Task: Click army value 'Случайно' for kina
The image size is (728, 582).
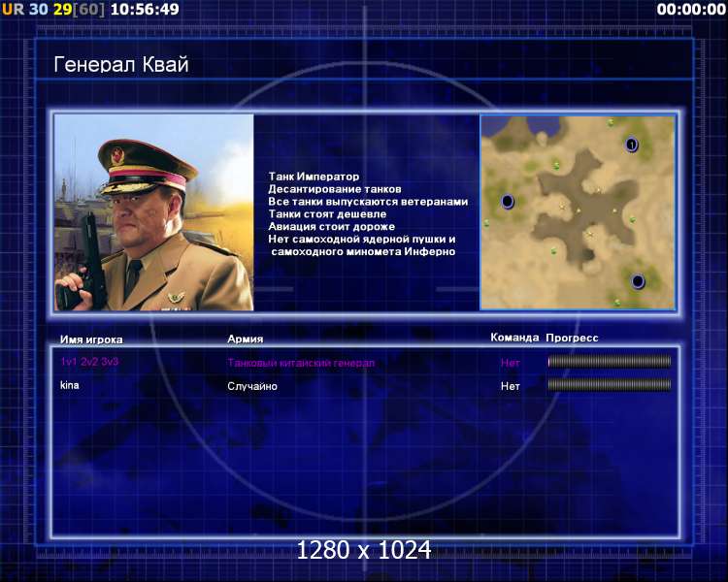Action: click(x=252, y=386)
